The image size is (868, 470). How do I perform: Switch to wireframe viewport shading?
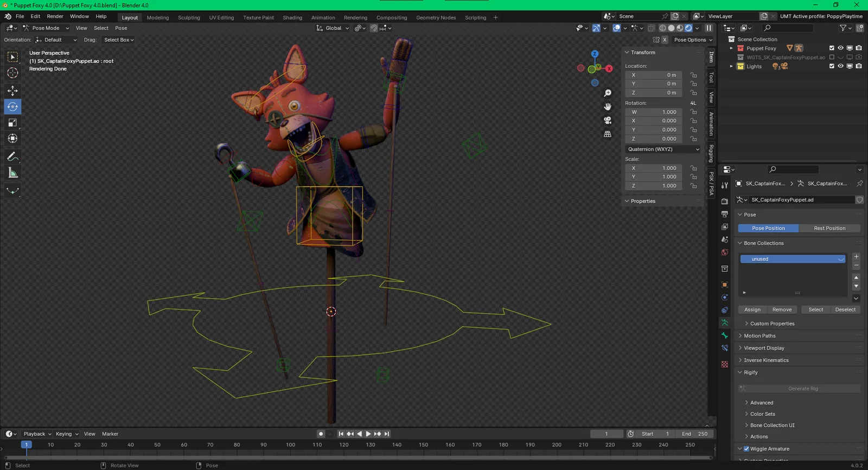tap(662, 28)
